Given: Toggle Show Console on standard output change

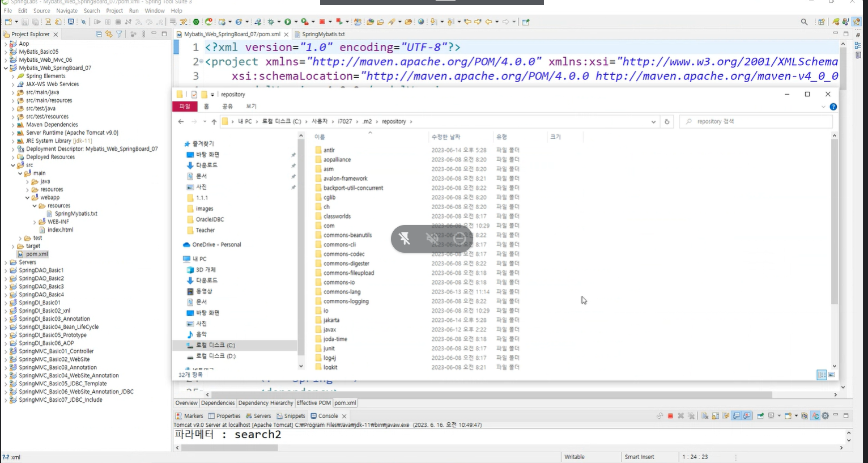Looking at the screenshot, I should coord(736,416).
